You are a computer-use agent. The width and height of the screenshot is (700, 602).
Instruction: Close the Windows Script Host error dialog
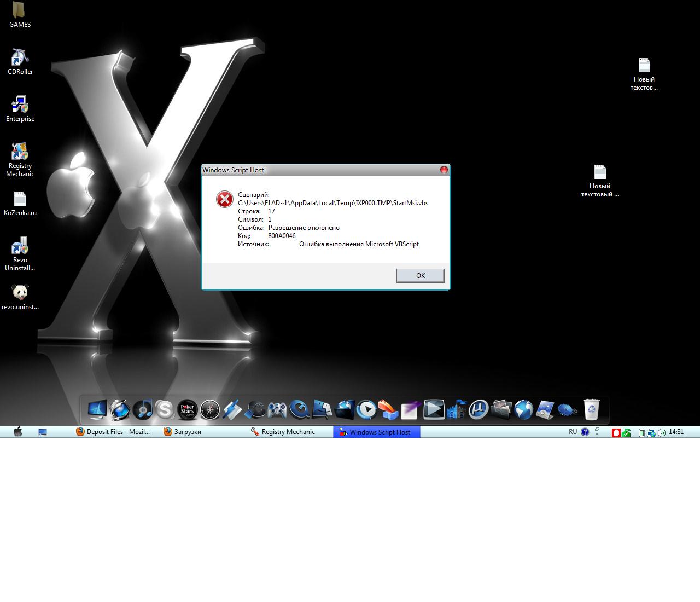[444, 170]
